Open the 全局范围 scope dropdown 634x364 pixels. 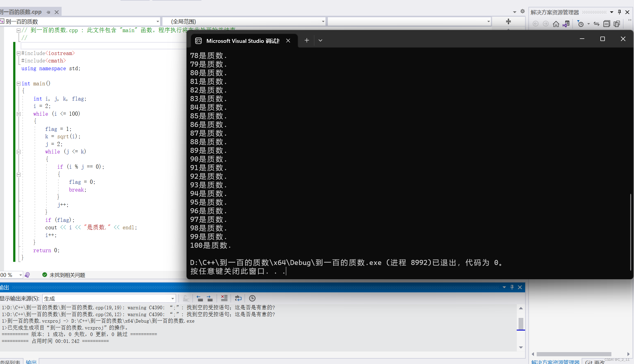point(244,21)
